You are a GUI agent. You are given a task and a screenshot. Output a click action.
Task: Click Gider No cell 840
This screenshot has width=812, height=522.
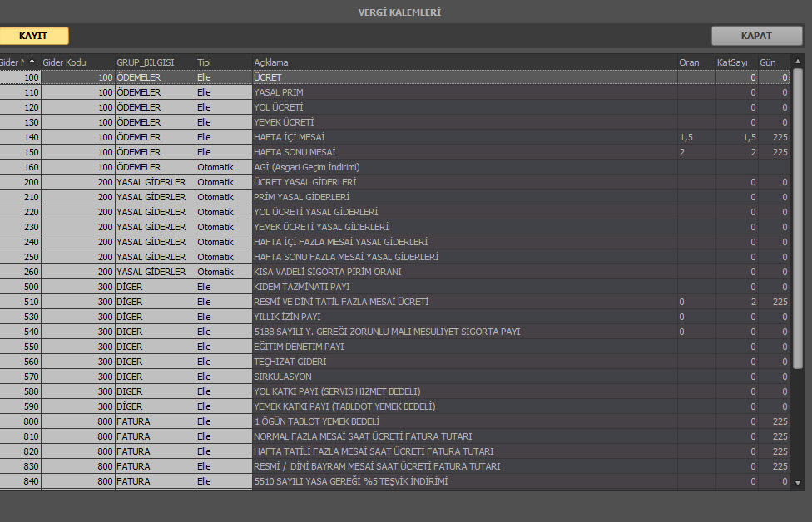click(x=20, y=482)
